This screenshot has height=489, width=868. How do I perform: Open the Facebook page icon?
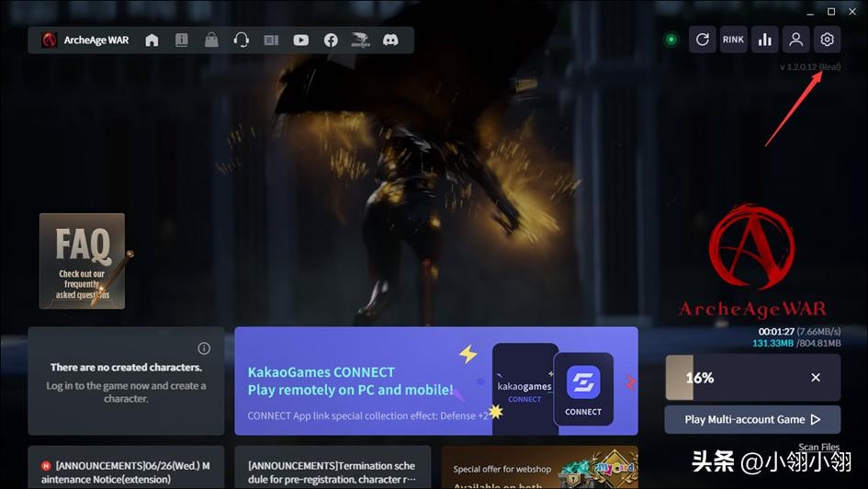pos(331,40)
